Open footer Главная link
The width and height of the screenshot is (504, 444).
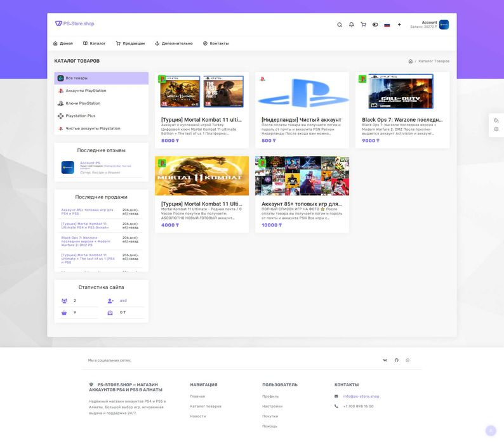[197, 396]
